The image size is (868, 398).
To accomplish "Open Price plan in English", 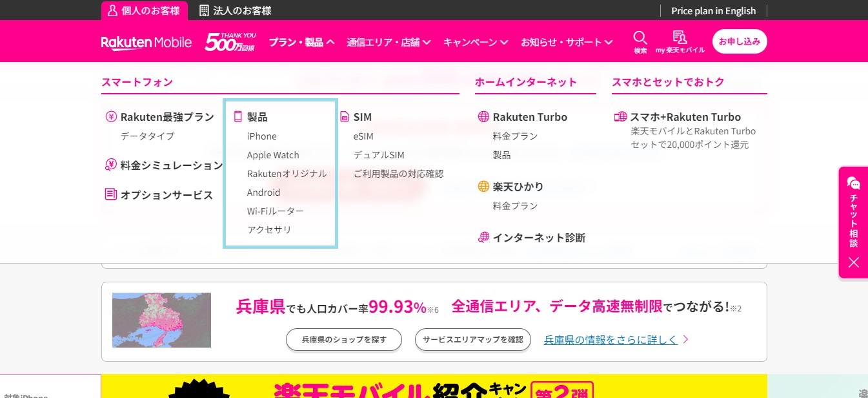I will [x=714, y=10].
